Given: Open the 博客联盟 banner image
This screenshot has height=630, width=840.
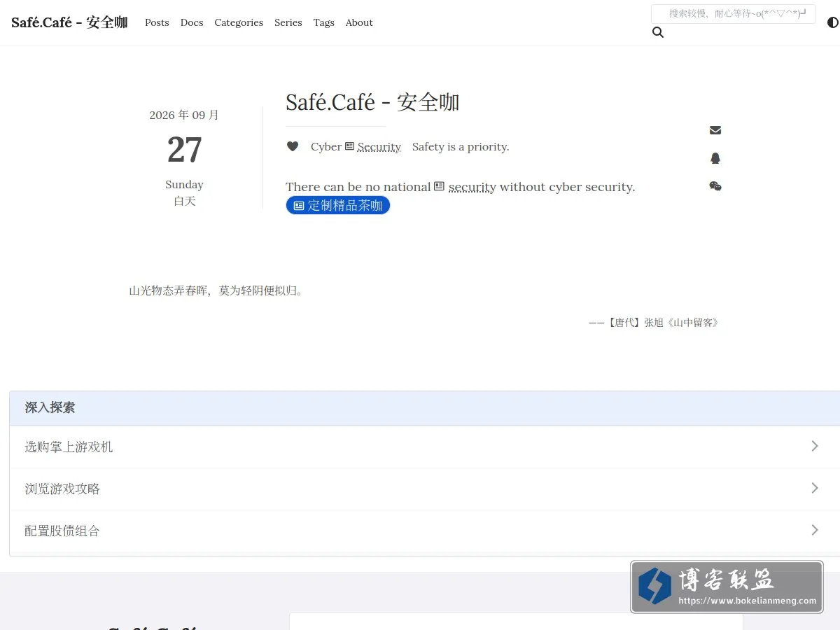Looking at the screenshot, I should click(727, 587).
